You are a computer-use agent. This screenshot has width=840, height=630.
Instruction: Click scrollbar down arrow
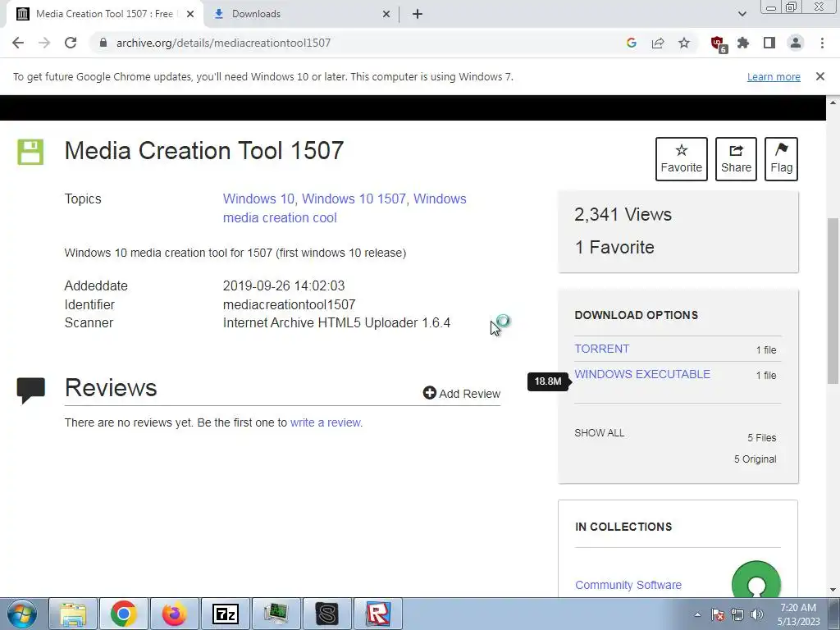833,590
